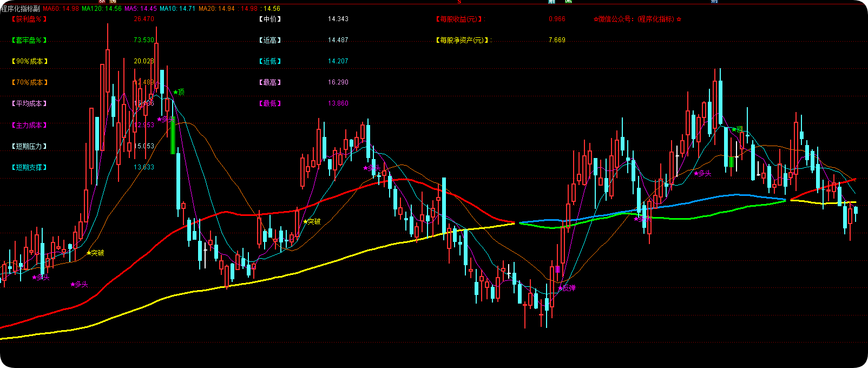Click the recent high value 14.487
Screen dimensions: 868x368
338,40
